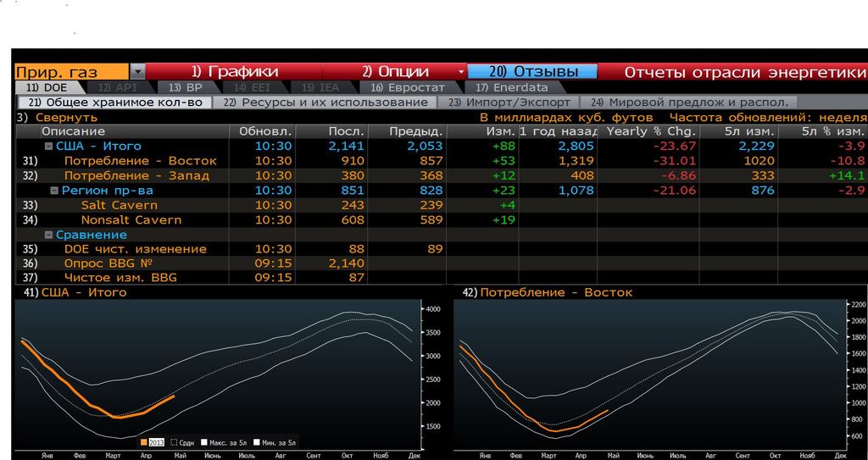Select the 11) DOE tab
Viewport: 868px width, 460px height.
click(x=48, y=87)
